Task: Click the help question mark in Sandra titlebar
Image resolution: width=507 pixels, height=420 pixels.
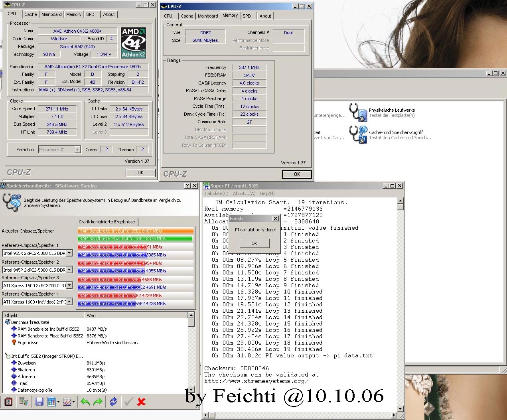Action: point(187,186)
